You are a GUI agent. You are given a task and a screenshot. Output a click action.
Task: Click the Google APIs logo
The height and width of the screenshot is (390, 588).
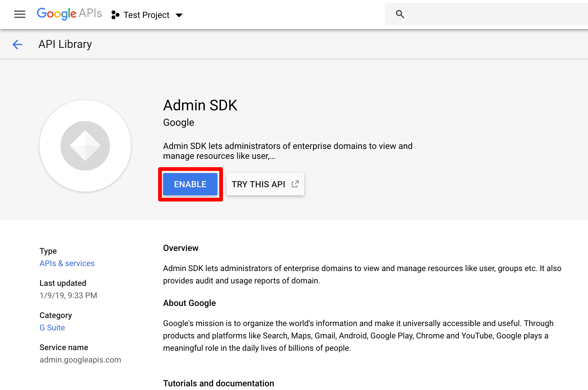point(69,14)
